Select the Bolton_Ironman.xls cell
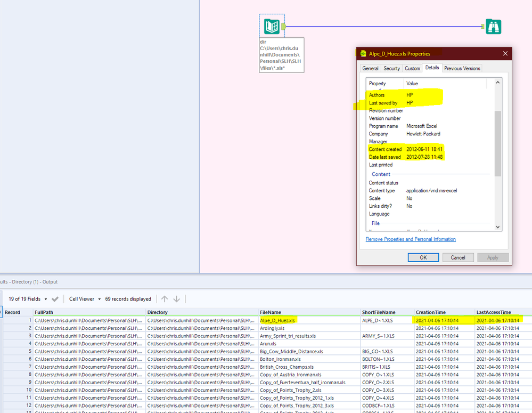The image size is (532, 413). (x=309, y=359)
